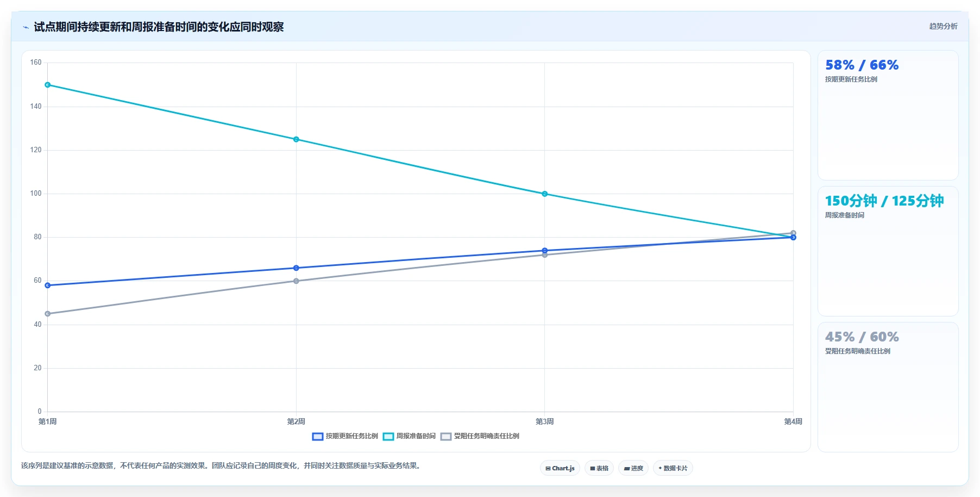The image size is (980, 497).
Task: Click the gray 受阻任务 point at 第3周 (72)
Action: coord(545,255)
